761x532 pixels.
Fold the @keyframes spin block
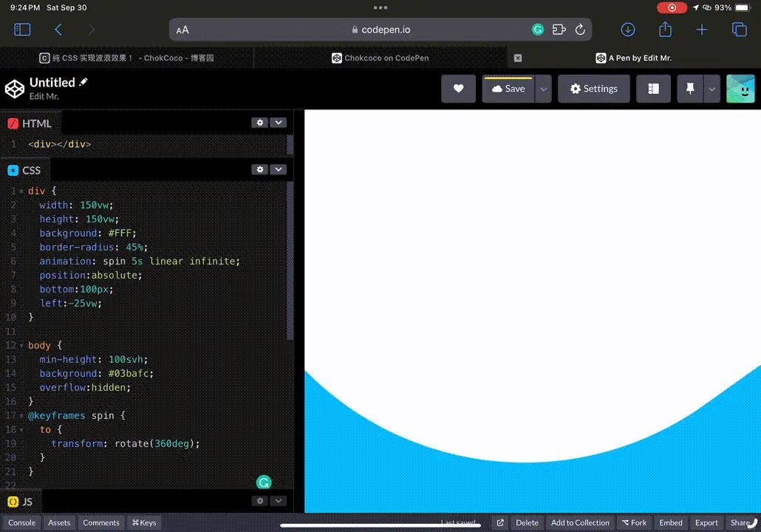coord(21,416)
